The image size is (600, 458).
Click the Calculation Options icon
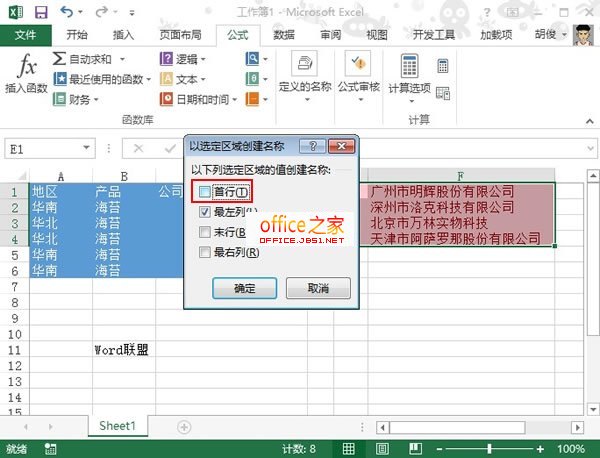(409, 65)
